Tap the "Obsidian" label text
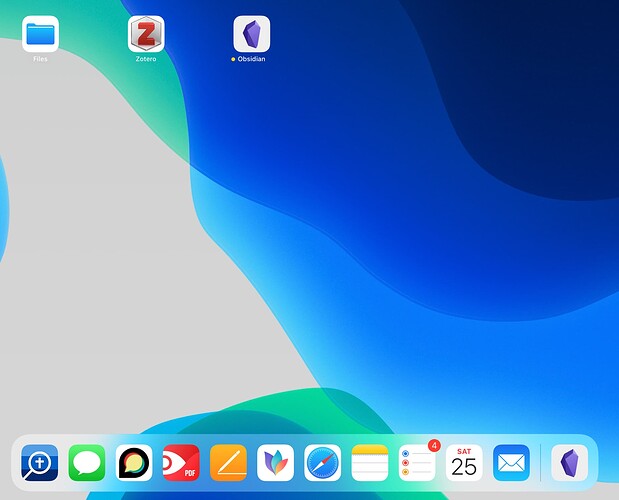 click(x=251, y=59)
